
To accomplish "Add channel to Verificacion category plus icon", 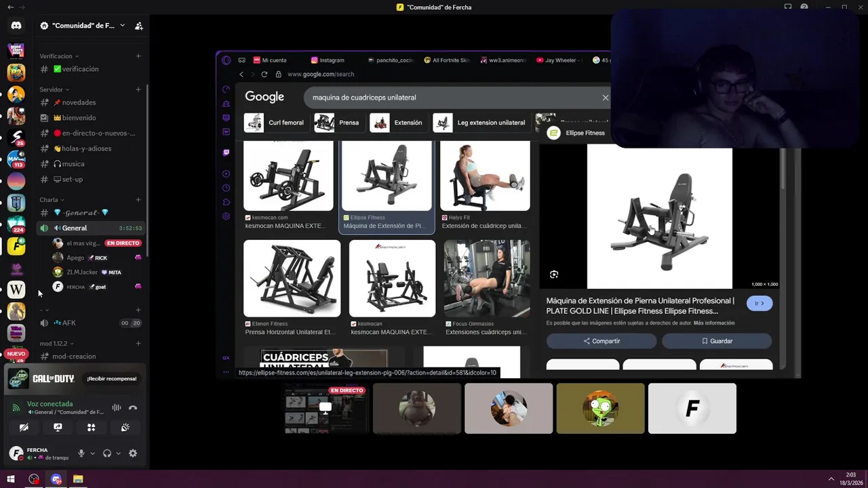I will [138, 56].
